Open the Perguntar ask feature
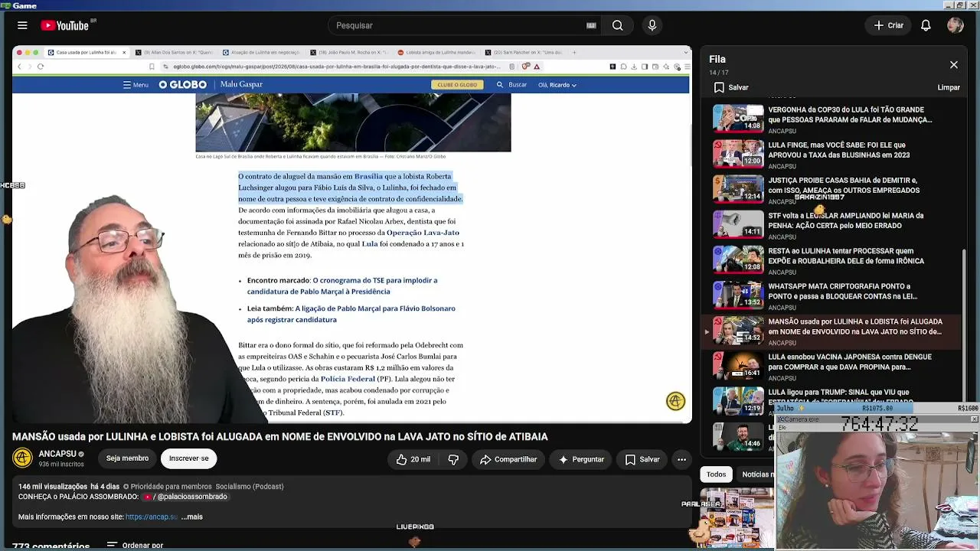 tap(581, 459)
